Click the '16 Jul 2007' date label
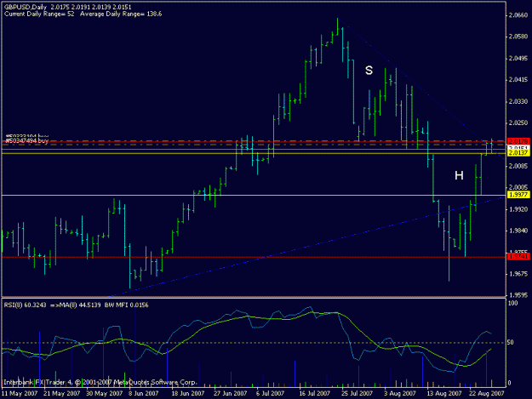The width and height of the screenshot is (532, 399). (x=314, y=393)
